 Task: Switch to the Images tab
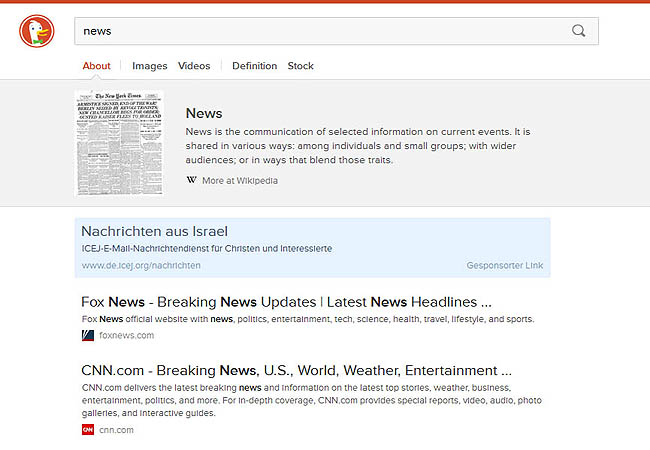(150, 66)
